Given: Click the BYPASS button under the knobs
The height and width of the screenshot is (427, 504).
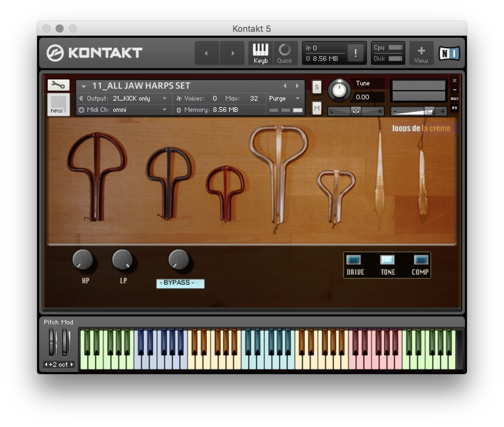Looking at the screenshot, I should pyautogui.click(x=180, y=283).
